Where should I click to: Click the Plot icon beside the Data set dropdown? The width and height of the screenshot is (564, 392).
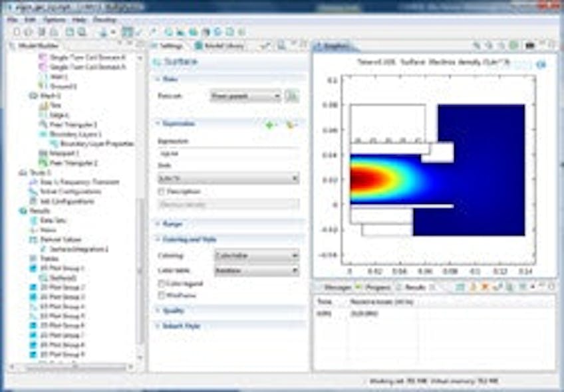[292, 96]
